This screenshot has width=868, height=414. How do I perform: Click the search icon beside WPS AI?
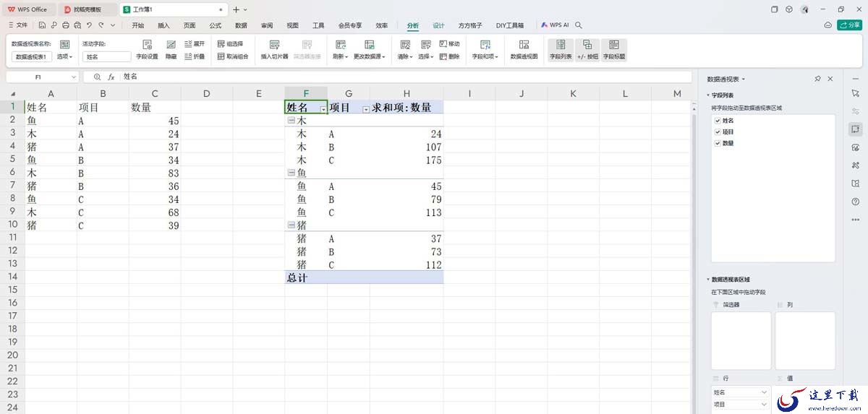point(579,25)
